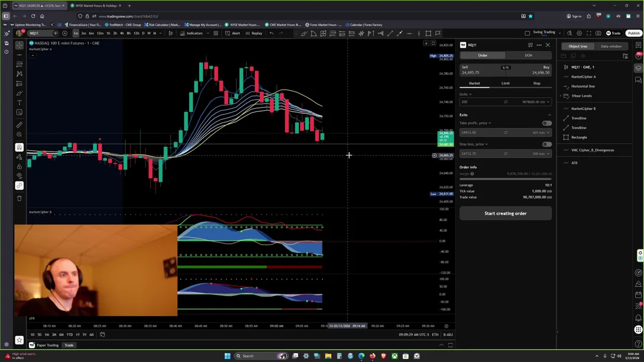Open indicator templates grid icon
The image size is (644, 362).
(215, 33)
